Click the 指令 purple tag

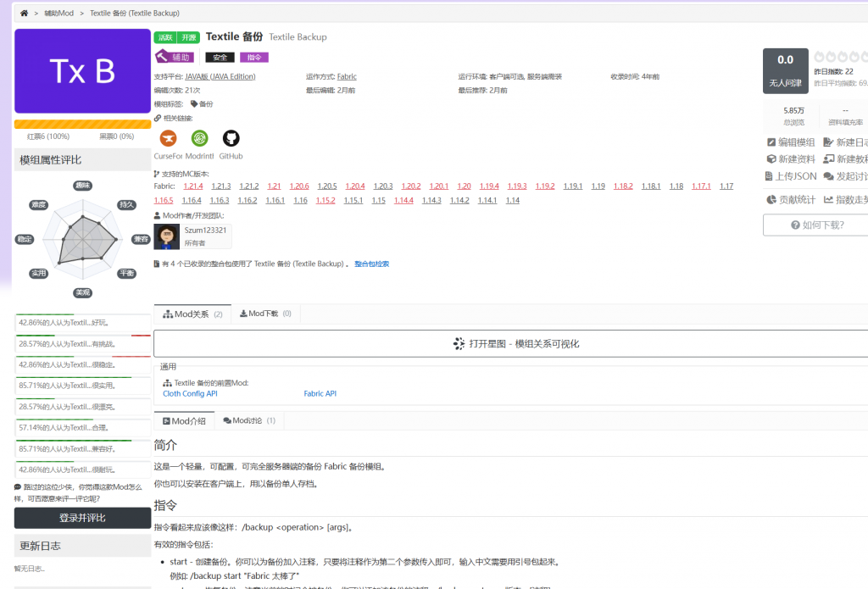click(x=254, y=57)
